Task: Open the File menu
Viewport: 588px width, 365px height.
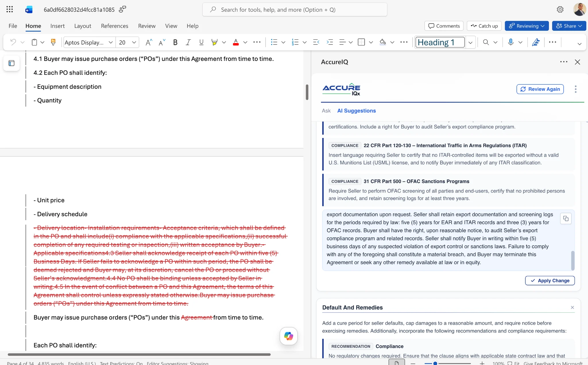Action: tap(13, 26)
